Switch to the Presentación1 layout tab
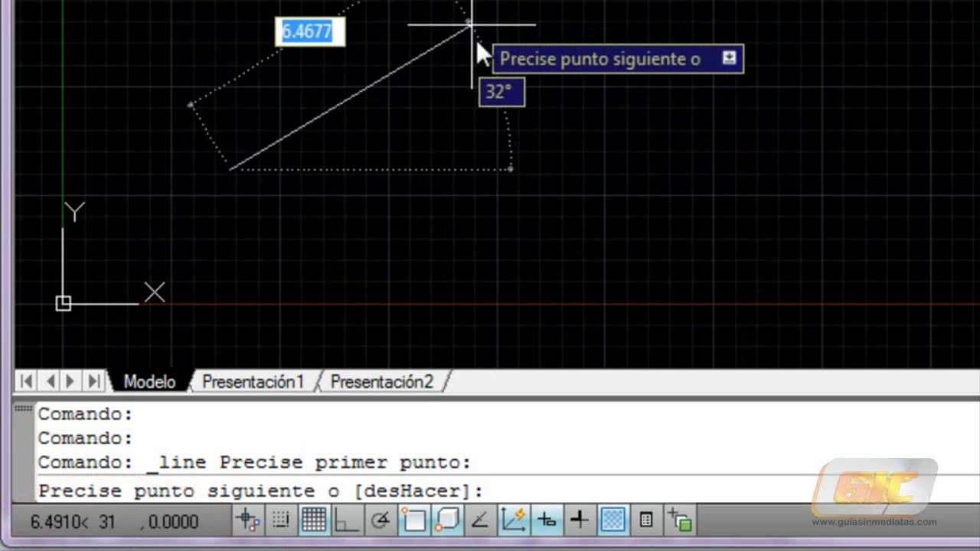The width and height of the screenshot is (980, 551). (x=253, y=382)
